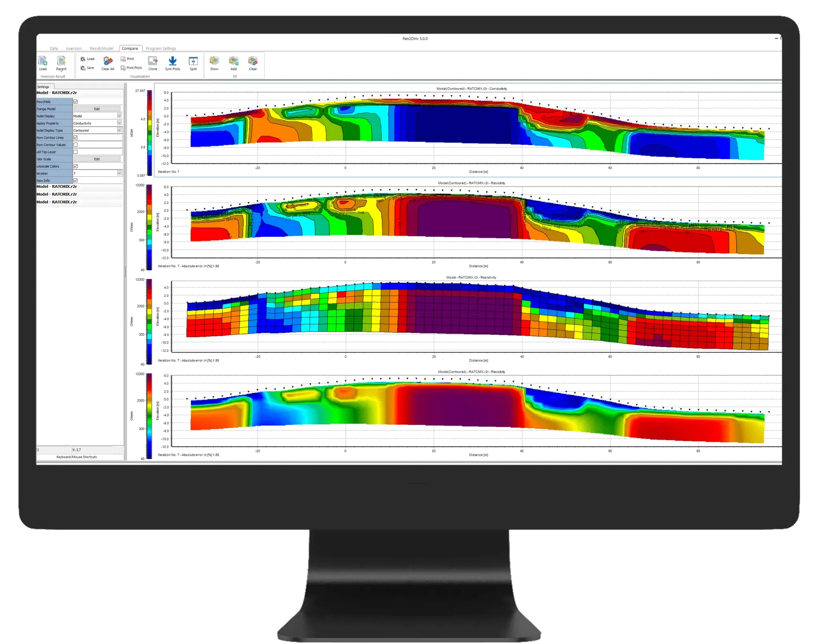Click the Show 3D icon
The height and width of the screenshot is (644, 819).
click(x=214, y=61)
